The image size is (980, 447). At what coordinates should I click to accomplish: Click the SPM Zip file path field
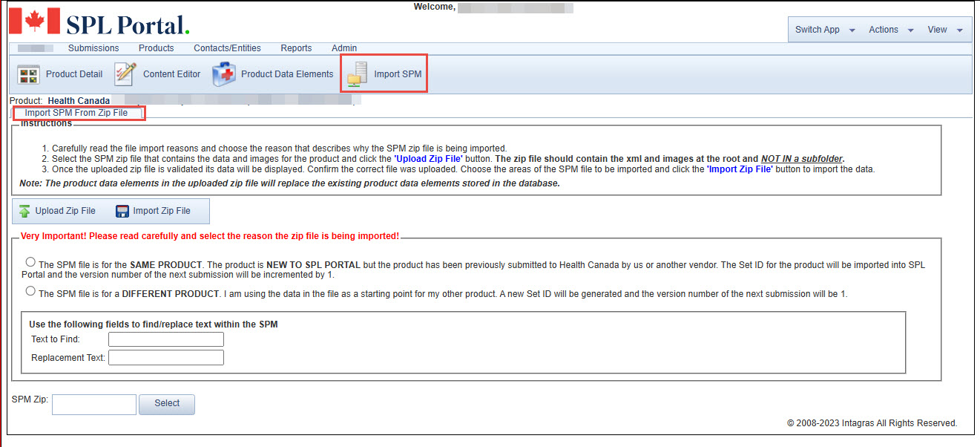[x=94, y=404]
